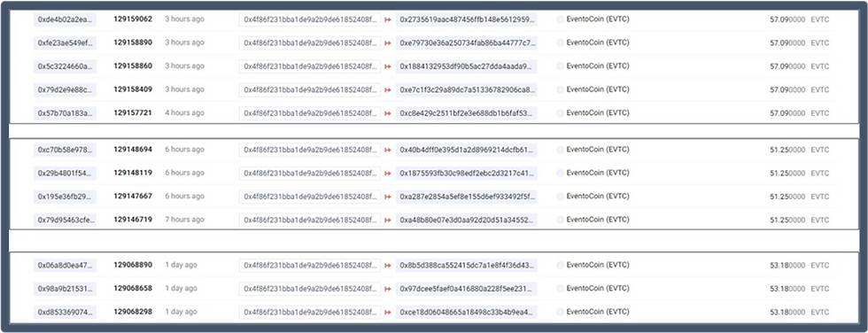Open EventoCoin (EVTC) token link in block 129068298 row
This screenshot has height=333, width=868.
coord(598,312)
